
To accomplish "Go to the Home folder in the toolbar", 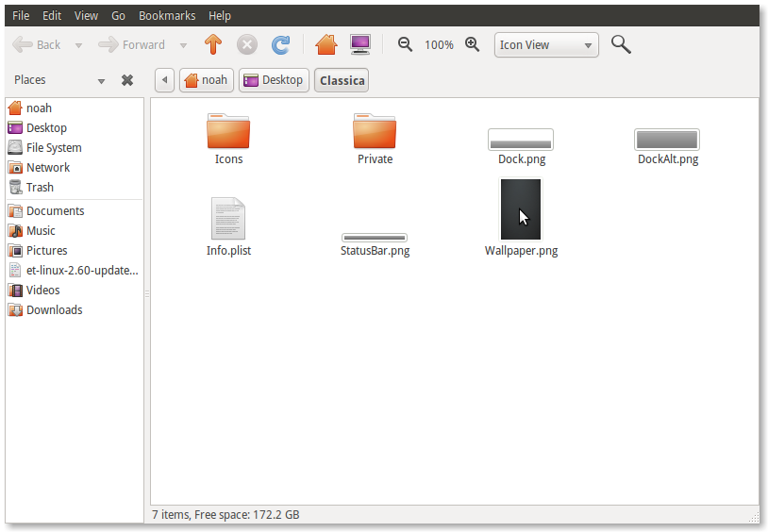I will point(326,44).
